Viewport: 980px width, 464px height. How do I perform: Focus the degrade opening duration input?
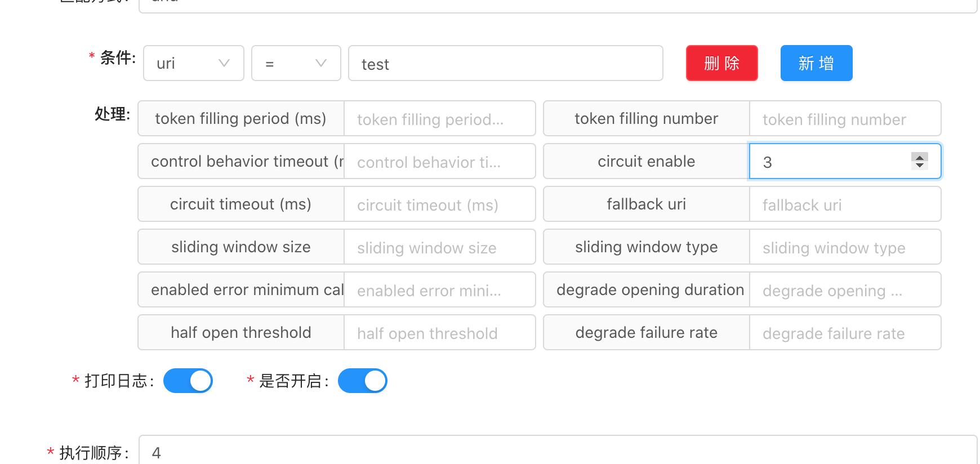[845, 289]
